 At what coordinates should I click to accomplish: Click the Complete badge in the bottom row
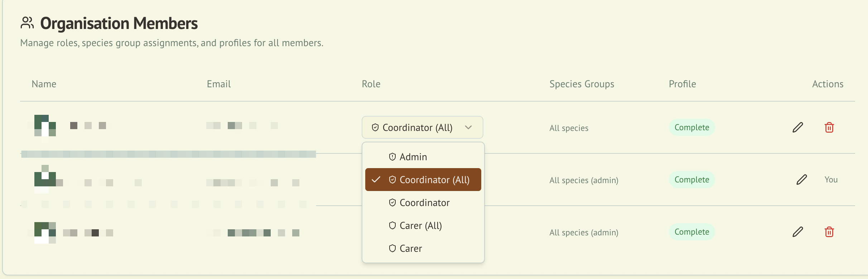pyautogui.click(x=692, y=232)
